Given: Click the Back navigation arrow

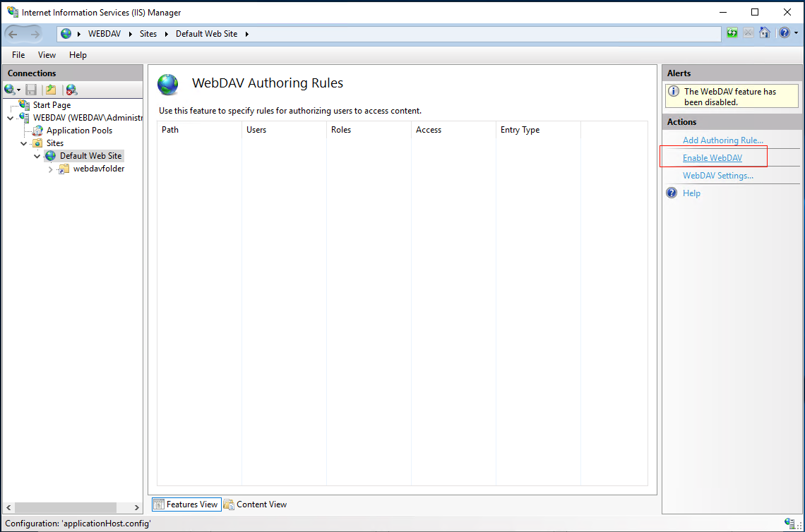Looking at the screenshot, I should (x=13, y=35).
